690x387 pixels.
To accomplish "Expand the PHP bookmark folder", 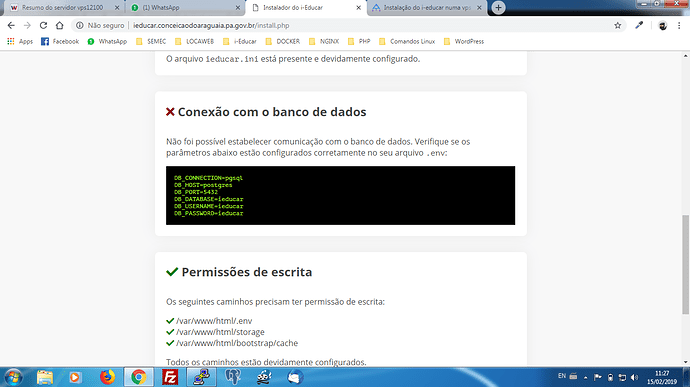I will pyautogui.click(x=359, y=41).
